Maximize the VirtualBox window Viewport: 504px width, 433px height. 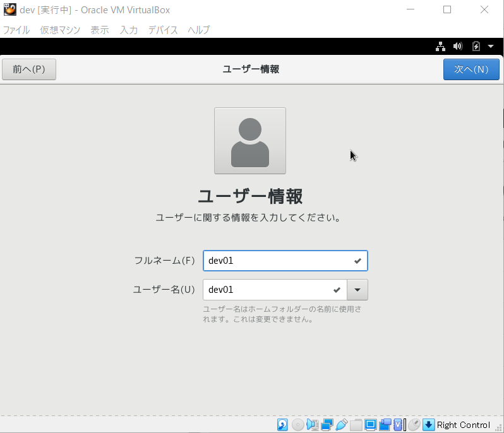click(x=447, y=9)
